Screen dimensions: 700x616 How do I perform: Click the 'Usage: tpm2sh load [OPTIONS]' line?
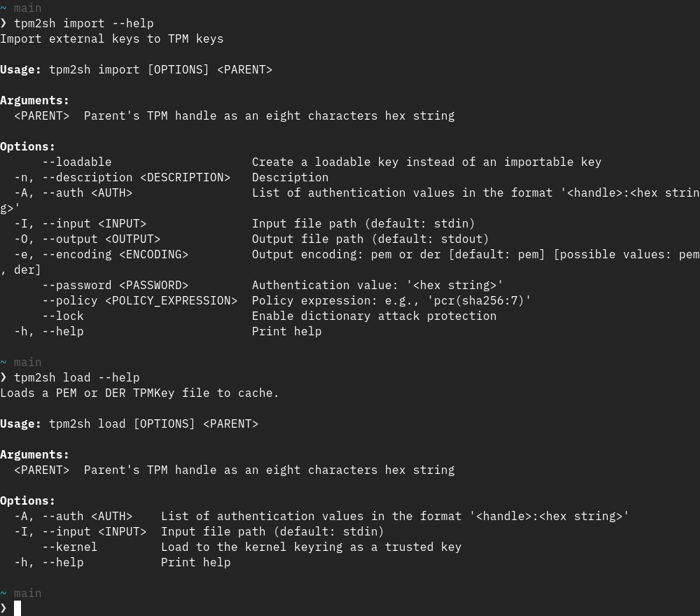[x=129, y=423]
